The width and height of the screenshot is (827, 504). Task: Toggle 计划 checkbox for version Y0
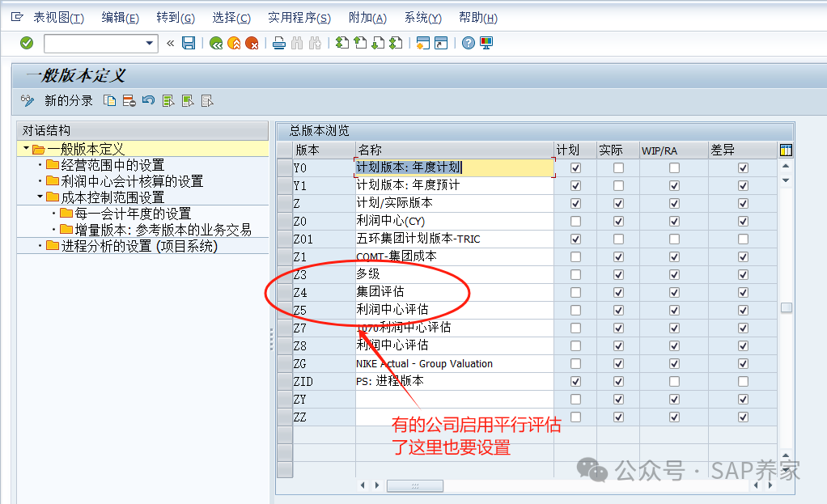(x=576, y=167)
